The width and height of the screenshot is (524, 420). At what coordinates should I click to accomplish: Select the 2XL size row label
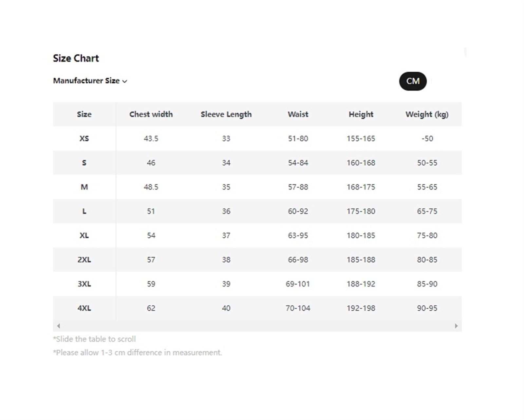point(84,260)
